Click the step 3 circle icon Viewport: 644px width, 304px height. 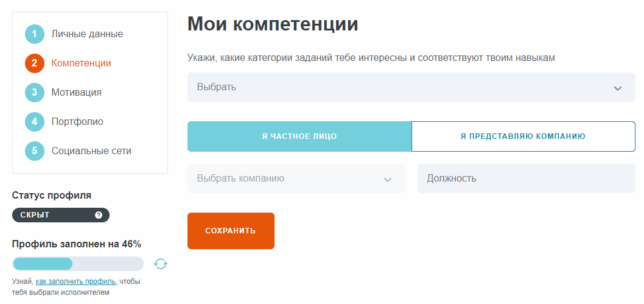[35, 93]
